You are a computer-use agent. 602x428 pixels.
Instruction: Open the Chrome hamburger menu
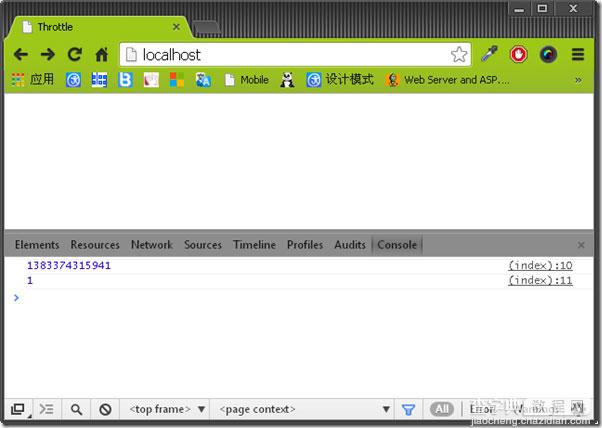pyautogui.click(x=578, y=55)
